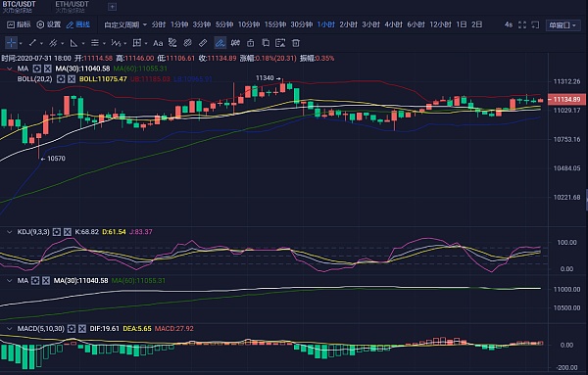
Task: Switch to the 4小时 timeframe
Action: click(x=393, y=24)
